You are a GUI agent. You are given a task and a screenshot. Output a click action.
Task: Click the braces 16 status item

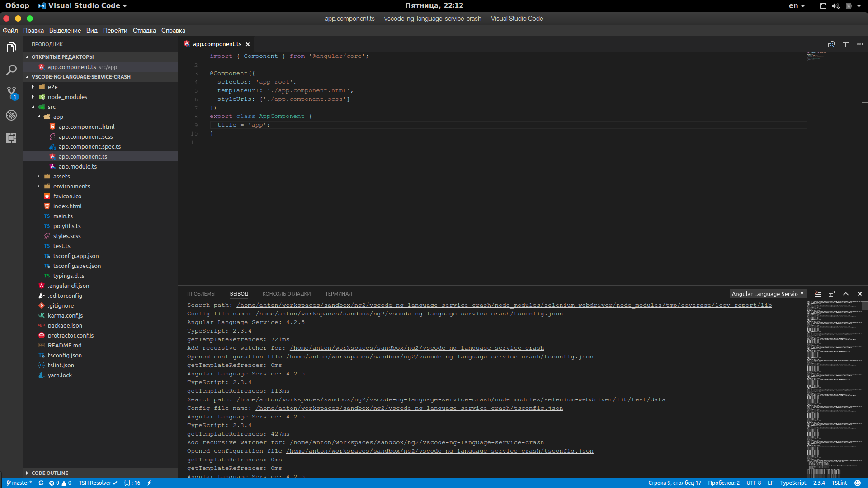click(x=132, y=483)
